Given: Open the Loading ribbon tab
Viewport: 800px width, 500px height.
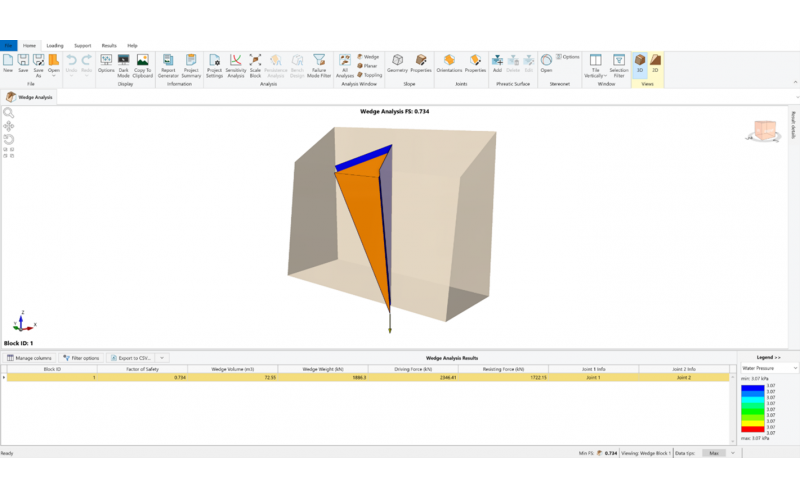Looking at the screenshot, I should tap(55, 45).
